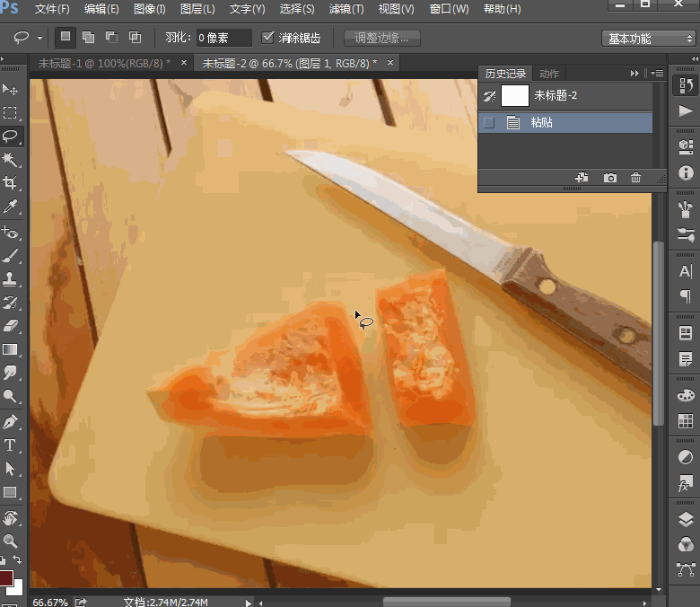Swap foreground and background colors

tap(17, 559)
